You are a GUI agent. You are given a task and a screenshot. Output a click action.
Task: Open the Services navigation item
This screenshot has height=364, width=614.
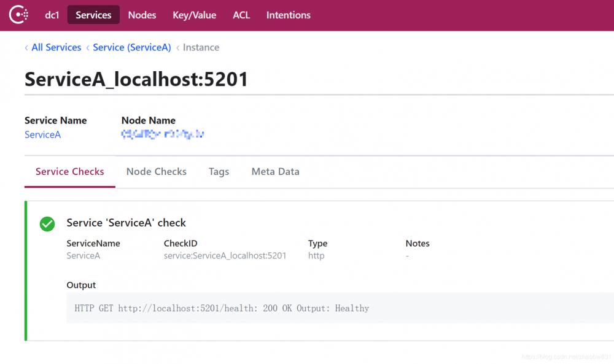click(x=93, y=15)
